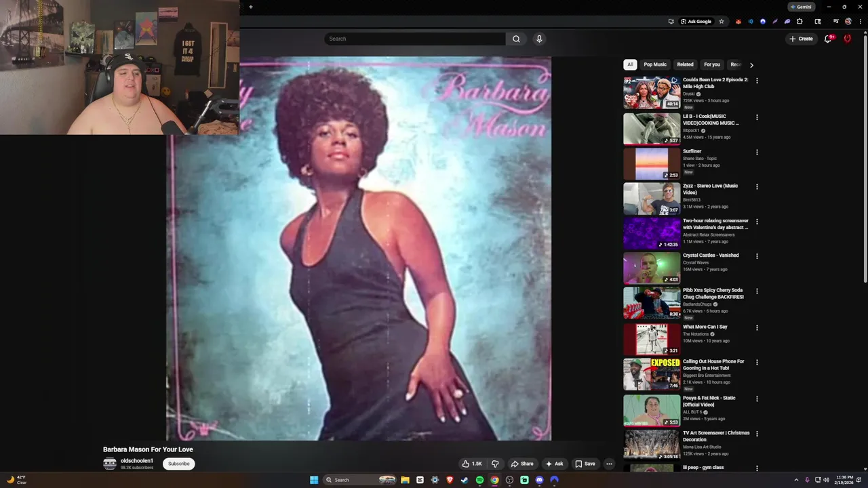Open options menu for Zyzz Stereo Love
Viewport: 868px width, 488px height.
[x=757, y=186]
